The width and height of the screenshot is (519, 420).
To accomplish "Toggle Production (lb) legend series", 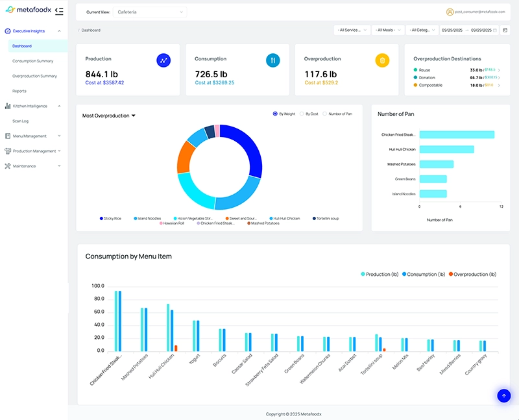I will click(380, 274).
